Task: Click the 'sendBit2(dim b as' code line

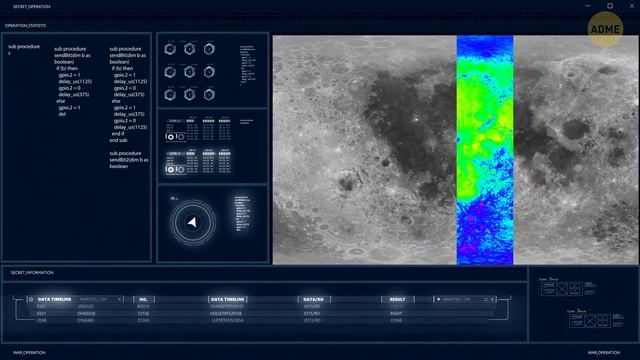Action: pyautogui.click(x=129, y=160)
